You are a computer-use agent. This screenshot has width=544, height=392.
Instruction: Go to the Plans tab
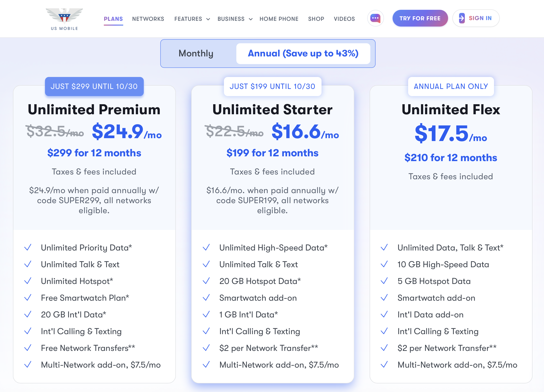(x=113, y=19)
